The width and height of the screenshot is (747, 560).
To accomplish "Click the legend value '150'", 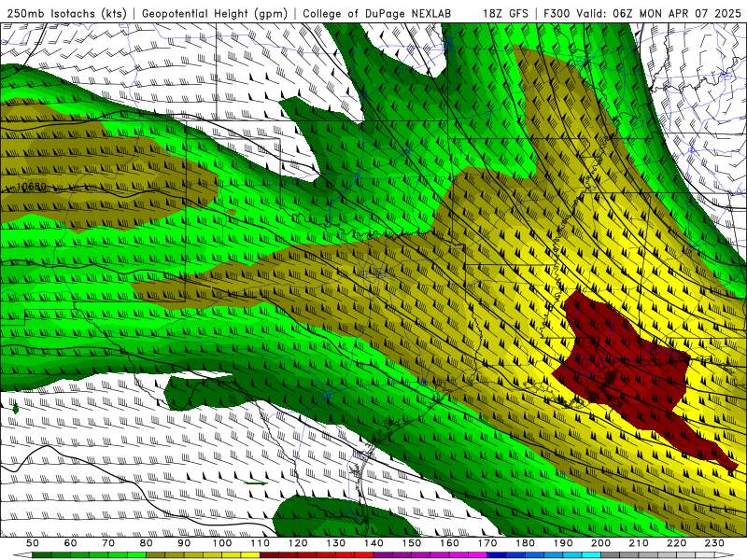I will coord(412,543).
